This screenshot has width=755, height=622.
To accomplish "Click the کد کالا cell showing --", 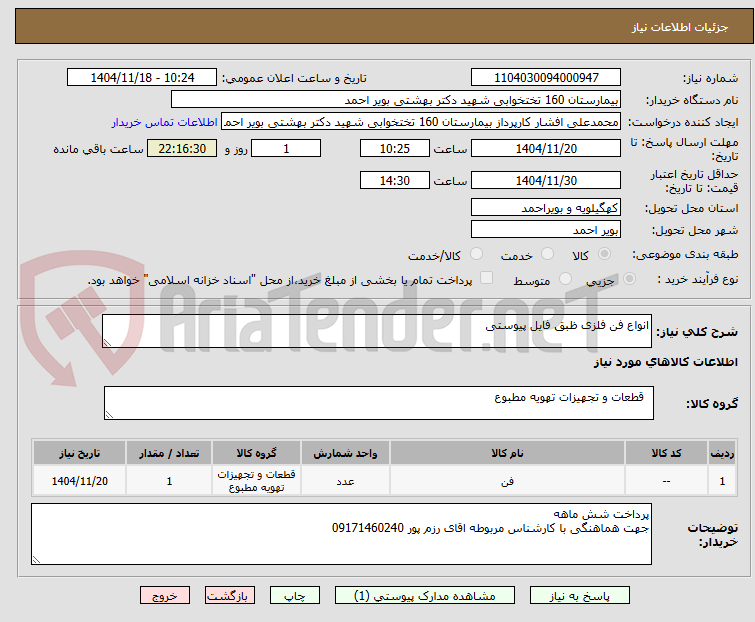I will click(666, 480).
